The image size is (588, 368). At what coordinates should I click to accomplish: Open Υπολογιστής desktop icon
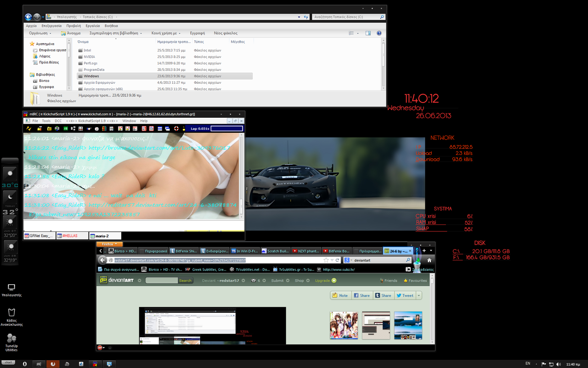point(11,290)
